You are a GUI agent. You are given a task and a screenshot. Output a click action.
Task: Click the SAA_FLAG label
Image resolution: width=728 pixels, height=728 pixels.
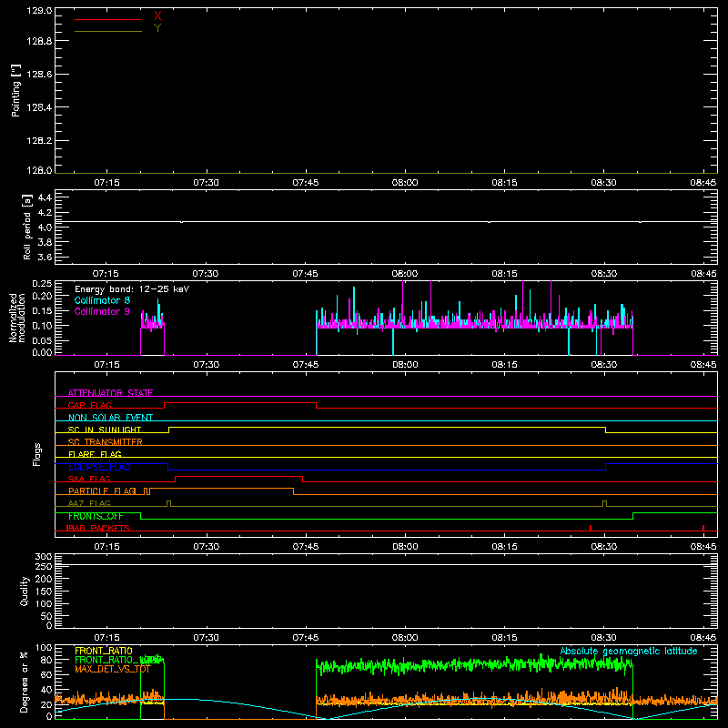tap(89, 479)
